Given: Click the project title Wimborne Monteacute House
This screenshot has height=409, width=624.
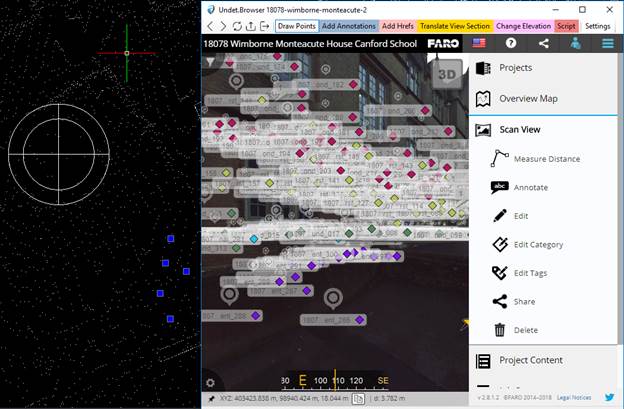Looking at the screenshot, I should point(310,44).
